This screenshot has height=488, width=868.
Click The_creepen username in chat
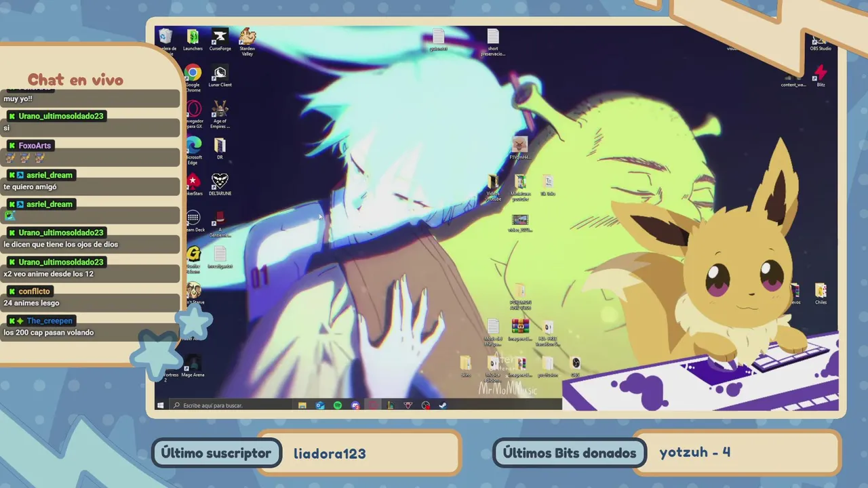click(x=50, y=321)
